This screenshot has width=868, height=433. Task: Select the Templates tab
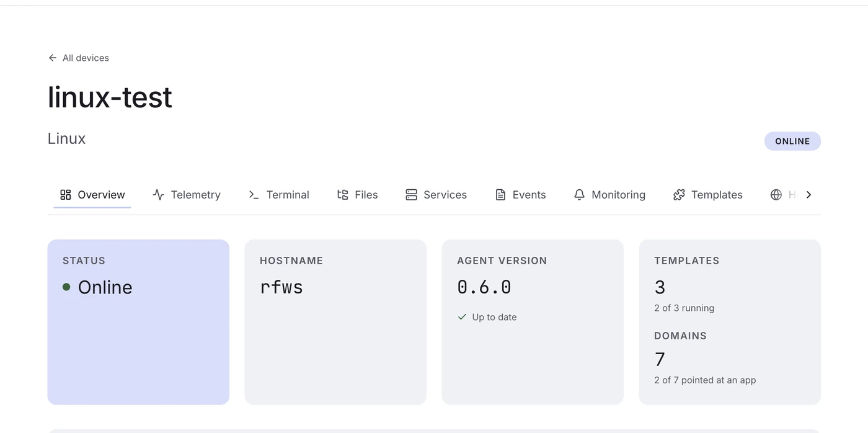707,195
